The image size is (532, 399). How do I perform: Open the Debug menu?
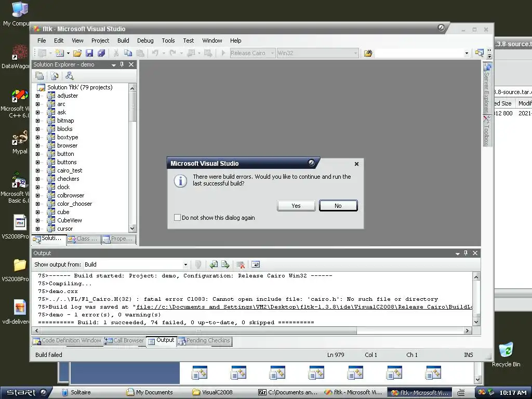145,41
